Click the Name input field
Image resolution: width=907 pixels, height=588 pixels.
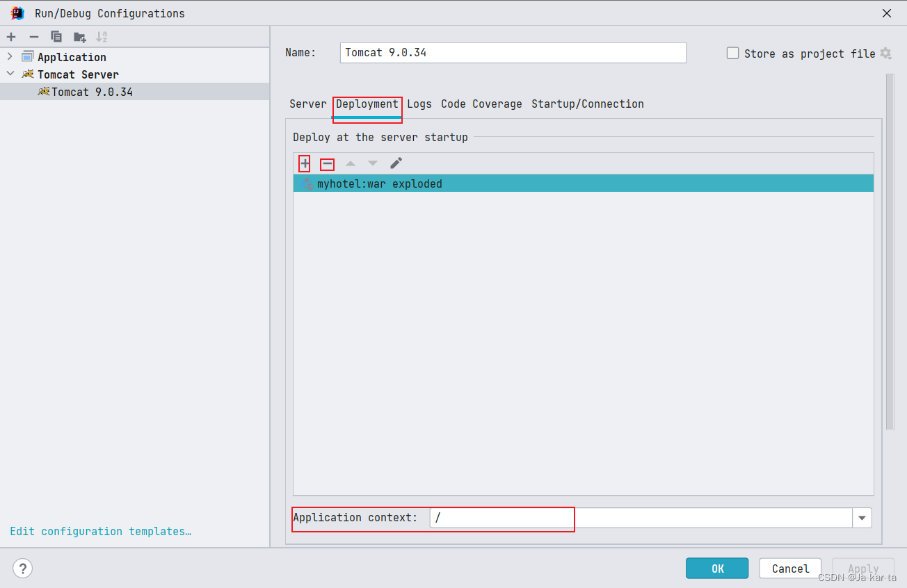click(x=513, y=53)
